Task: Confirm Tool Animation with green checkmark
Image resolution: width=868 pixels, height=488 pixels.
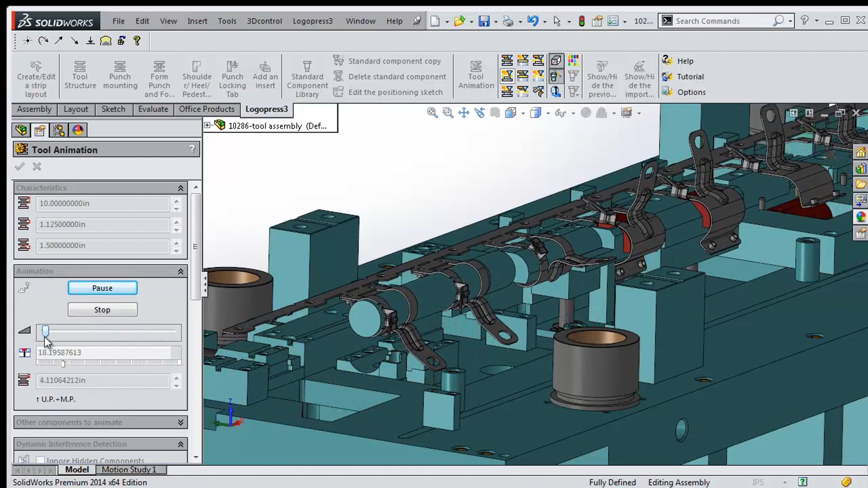Action: [20, 167]
